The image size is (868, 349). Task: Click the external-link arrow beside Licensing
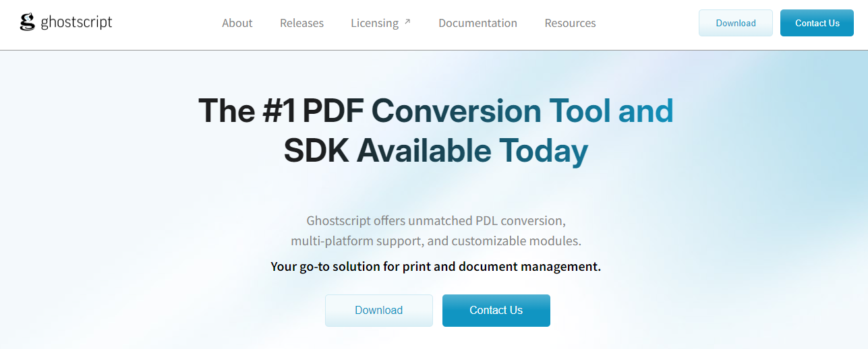(x=407, y=22)
